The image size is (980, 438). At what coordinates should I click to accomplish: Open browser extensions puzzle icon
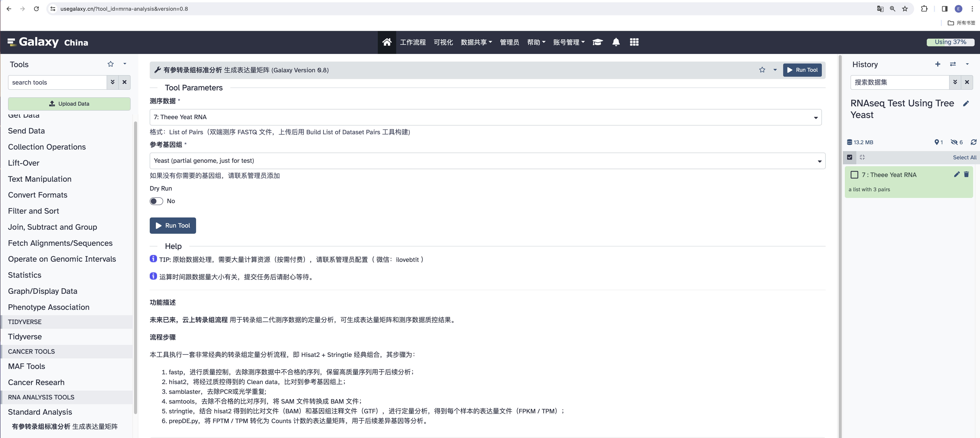924,9
